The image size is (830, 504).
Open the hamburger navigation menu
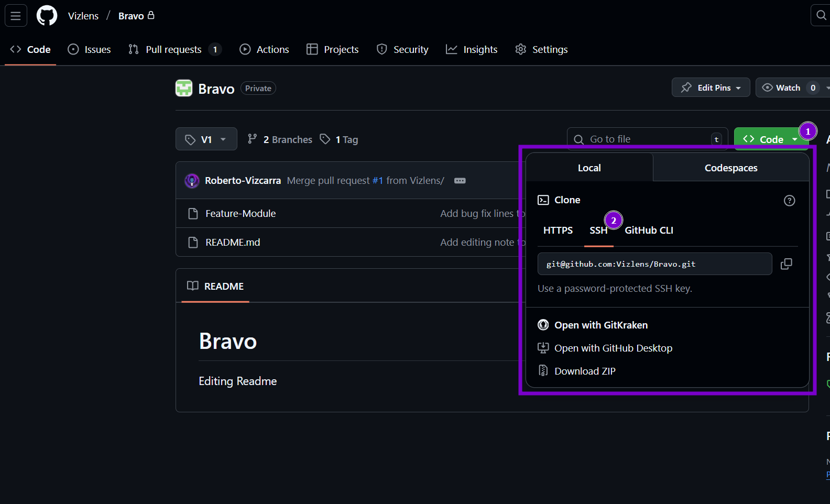(x=16, y=16)
